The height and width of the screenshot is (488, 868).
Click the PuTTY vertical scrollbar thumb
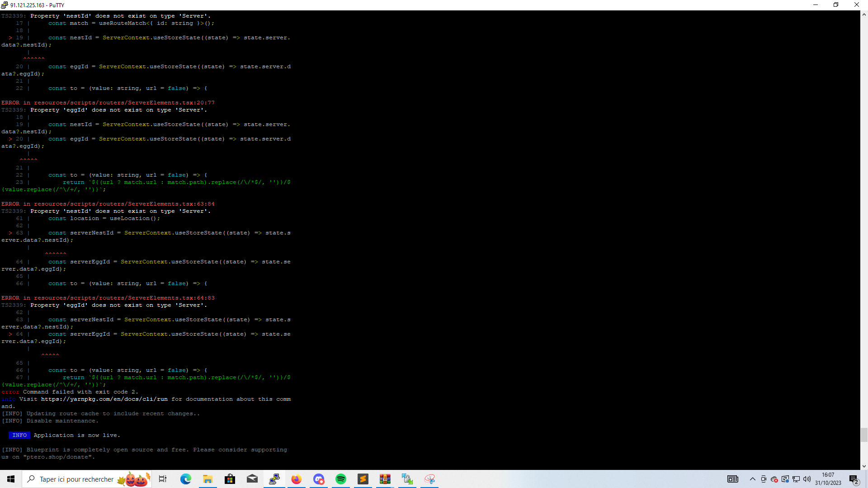(x=864, y=435)
